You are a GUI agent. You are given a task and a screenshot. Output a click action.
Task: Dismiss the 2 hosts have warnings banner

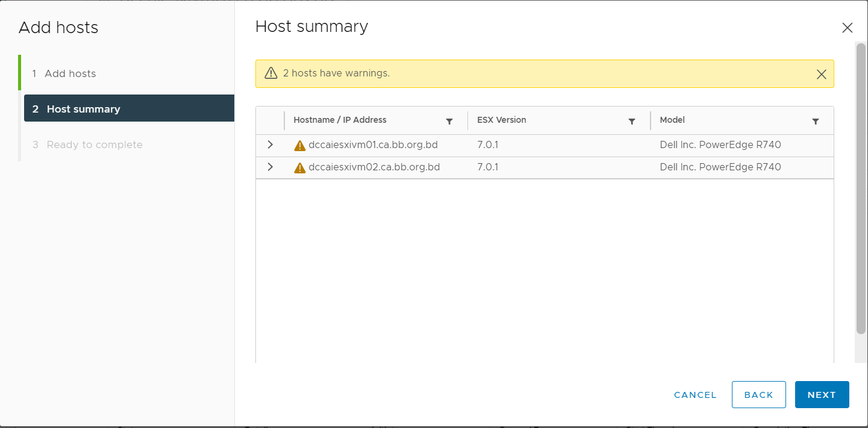coord(821,74)
